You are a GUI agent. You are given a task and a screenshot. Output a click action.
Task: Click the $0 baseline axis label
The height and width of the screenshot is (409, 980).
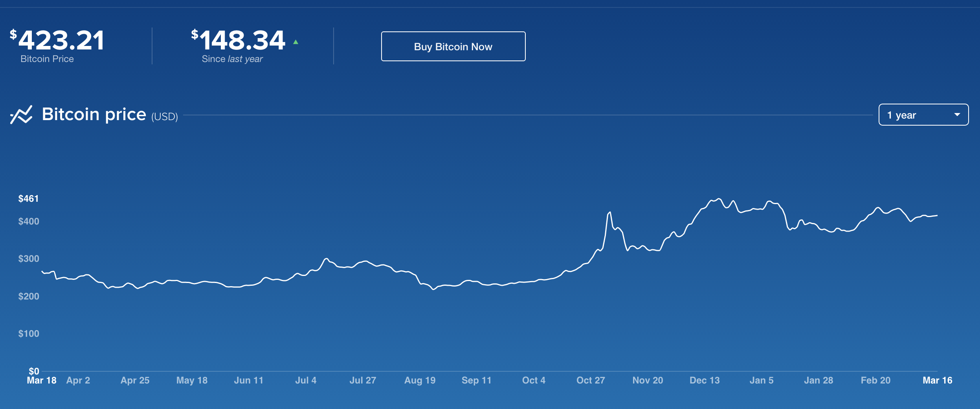(34, 371)
